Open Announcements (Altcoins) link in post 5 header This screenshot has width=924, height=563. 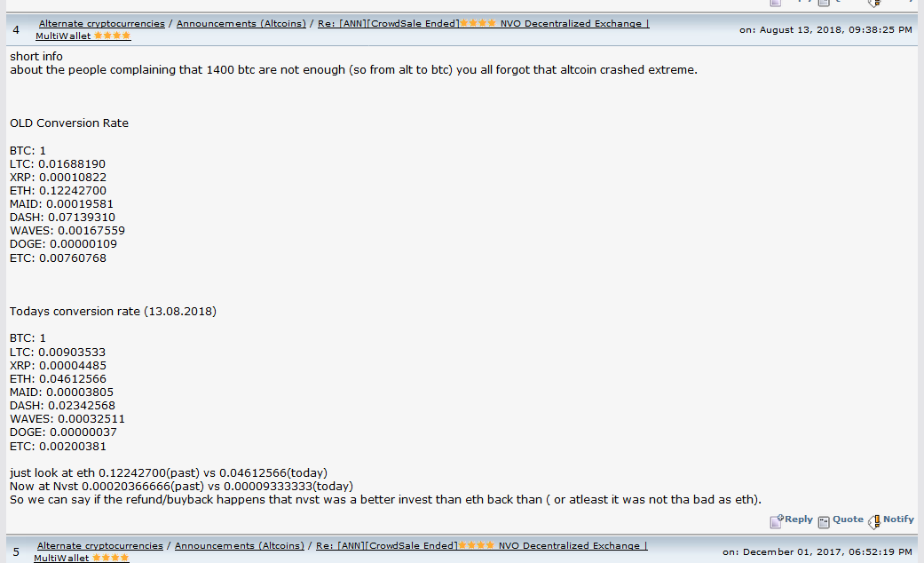coord(240,546)
